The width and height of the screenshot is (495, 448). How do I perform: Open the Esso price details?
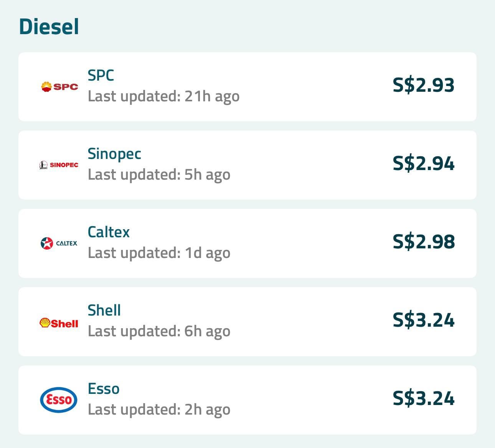pyautogui.click(x=247, y=399)
